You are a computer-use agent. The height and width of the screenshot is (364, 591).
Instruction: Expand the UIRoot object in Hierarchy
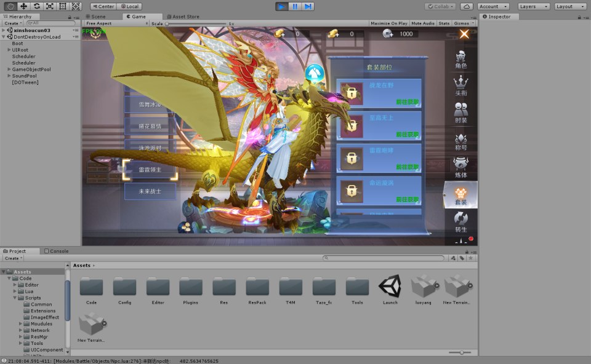9,50
